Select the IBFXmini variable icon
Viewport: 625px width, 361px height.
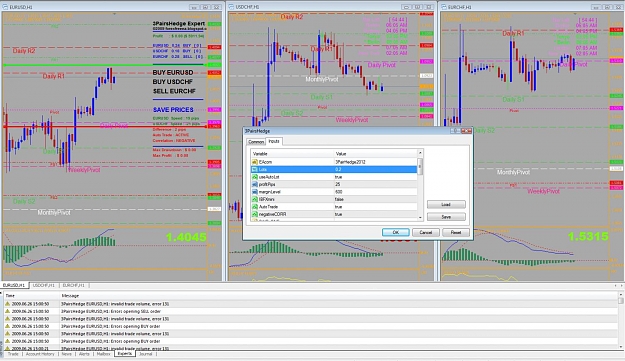click(x=255, y=199)
